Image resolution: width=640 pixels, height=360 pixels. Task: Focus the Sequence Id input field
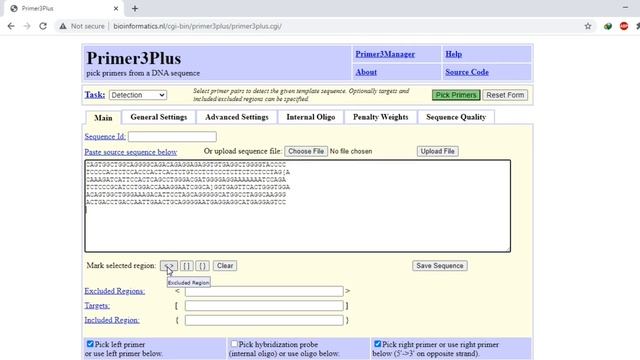[x=172, y=137]
